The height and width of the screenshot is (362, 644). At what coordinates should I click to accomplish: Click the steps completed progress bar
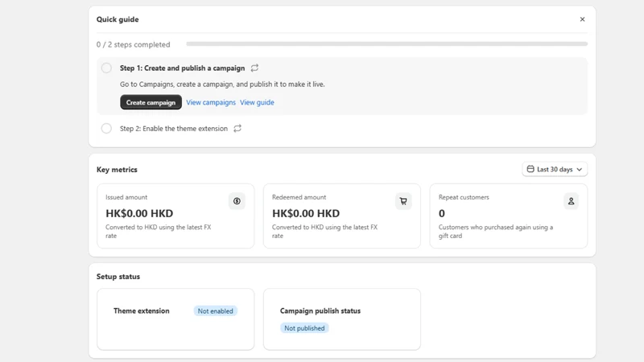tap(386, 44)
